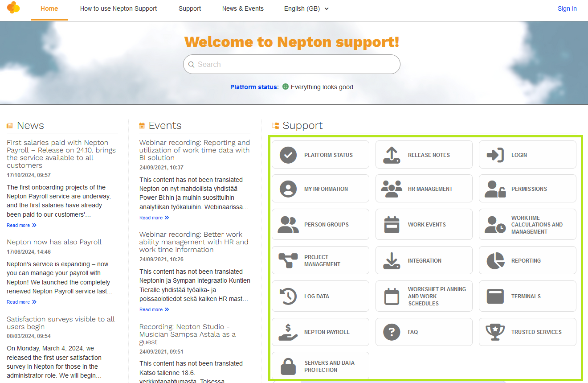Open the Project Management diagram icon
The width and height of the screenshot is (588, 383).
click(x=288, y=261)
